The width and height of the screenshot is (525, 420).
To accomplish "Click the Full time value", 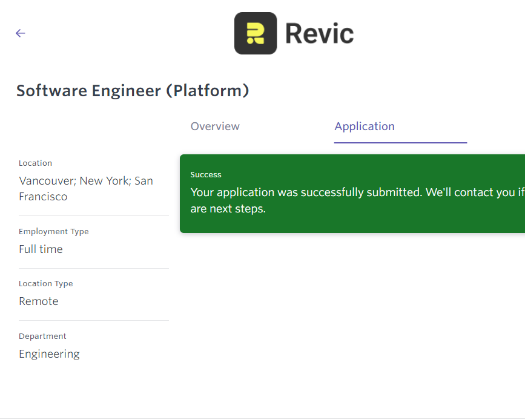I will pyautogui.click(x=41, y=249).
